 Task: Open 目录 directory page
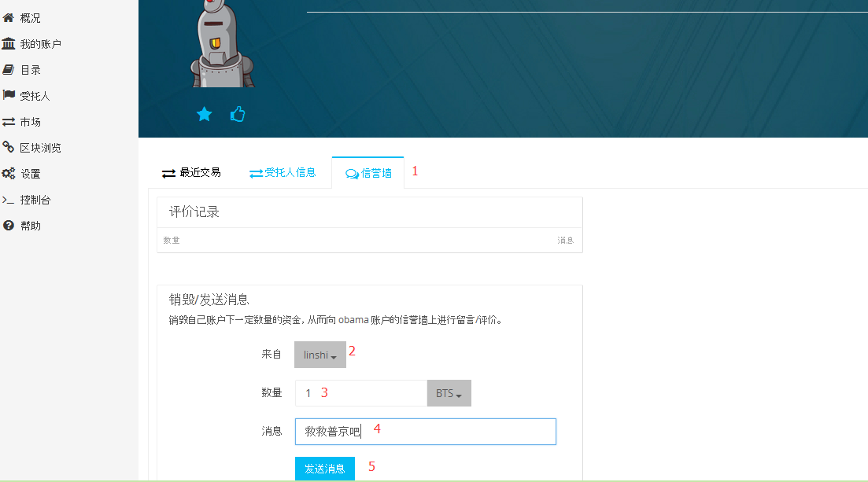coord(31,70)
